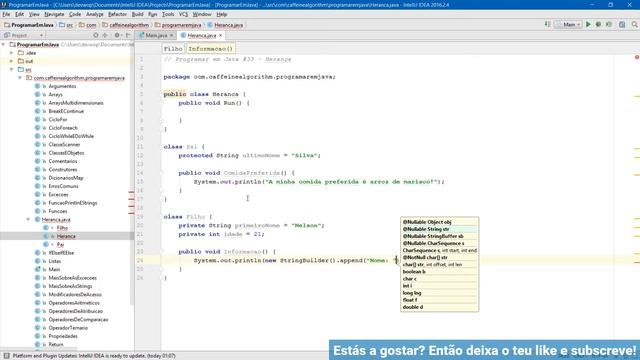Select Pai class under Heranca.java
The image size is (640, 360).
tap(60, 244)
